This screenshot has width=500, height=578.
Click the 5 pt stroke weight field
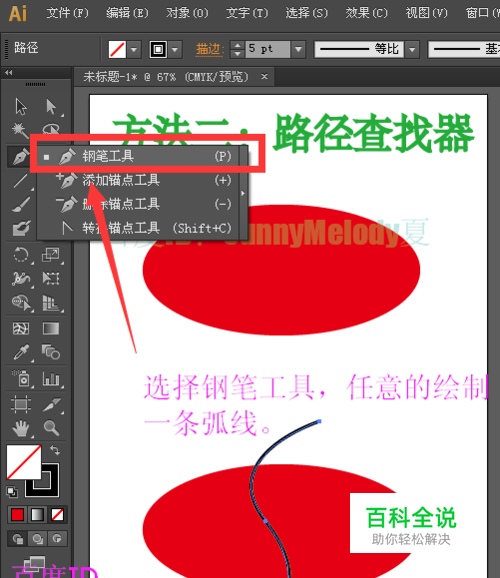(268, 49)
